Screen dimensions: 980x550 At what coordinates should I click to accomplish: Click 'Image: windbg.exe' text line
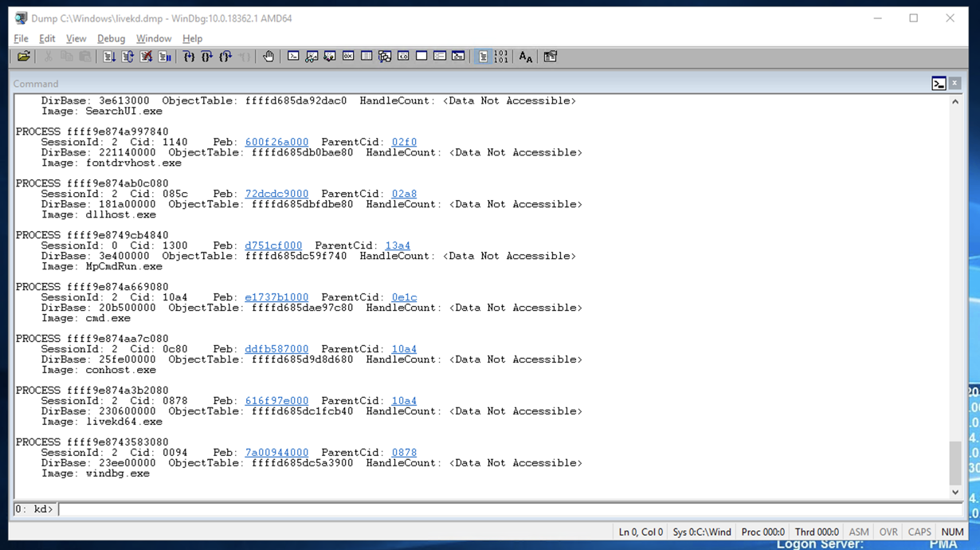pos(95,473)
